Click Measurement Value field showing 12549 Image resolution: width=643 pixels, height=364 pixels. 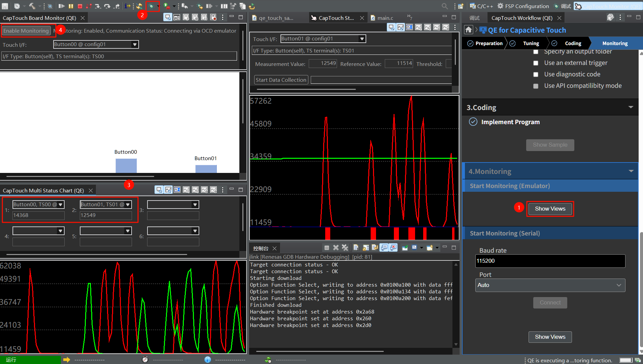tap(323, 64)
